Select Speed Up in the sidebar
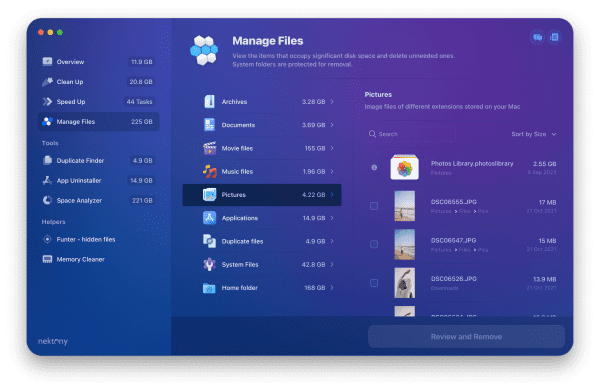Image resolution: width=600 pixels, height=391 pixels. (98, 101)
